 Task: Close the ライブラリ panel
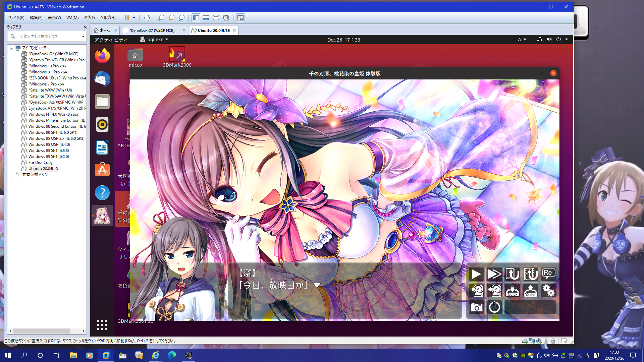(x=85, y=27)
